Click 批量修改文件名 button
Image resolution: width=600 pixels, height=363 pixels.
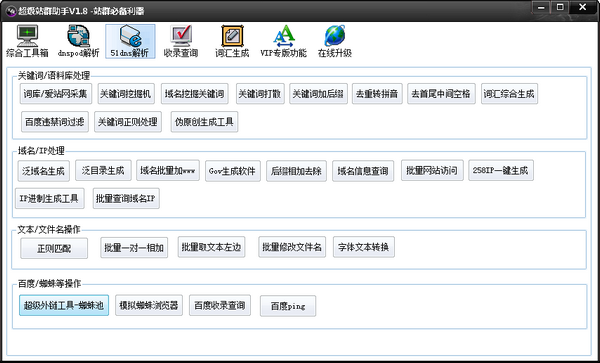coord(292,247)
